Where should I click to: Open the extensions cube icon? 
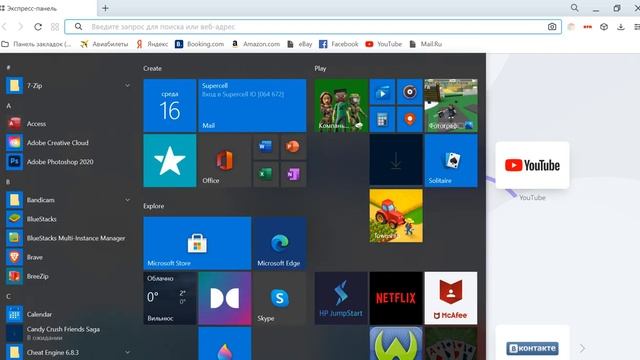click(604, 27)
